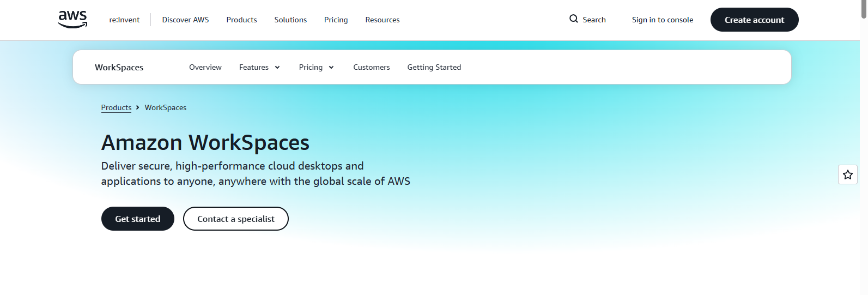Click the star bookmark icon
Viewport: 868px width, 295px height.
(x=848, y=174)
